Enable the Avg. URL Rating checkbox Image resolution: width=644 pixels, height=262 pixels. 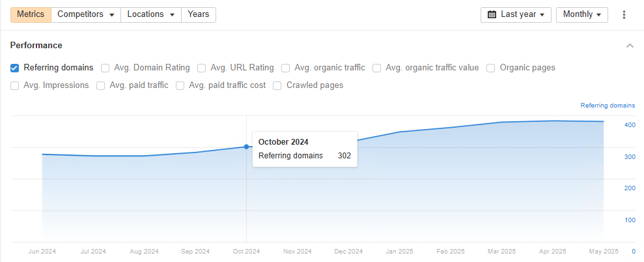point(201,68)
